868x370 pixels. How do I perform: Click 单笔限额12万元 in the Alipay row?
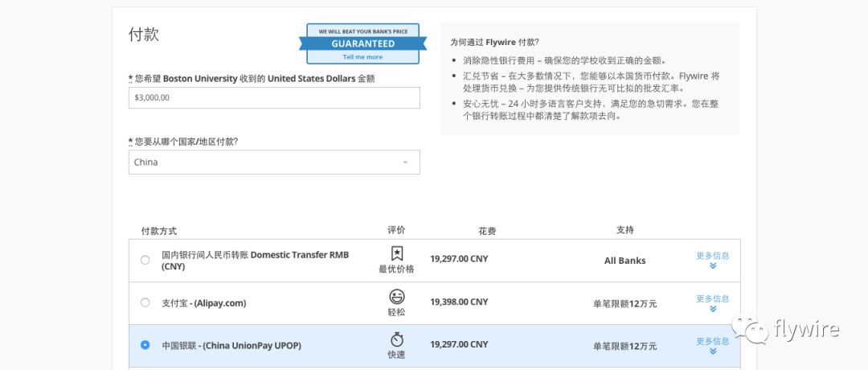point(625,303)
